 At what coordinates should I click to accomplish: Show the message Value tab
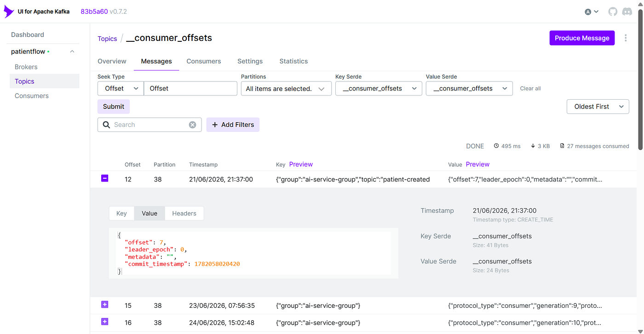[149, 213]
